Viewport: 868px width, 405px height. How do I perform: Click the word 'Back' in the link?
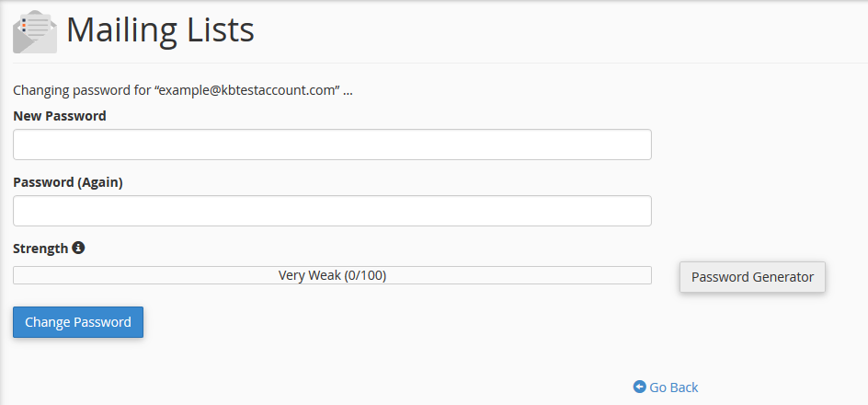coord(683,388)
